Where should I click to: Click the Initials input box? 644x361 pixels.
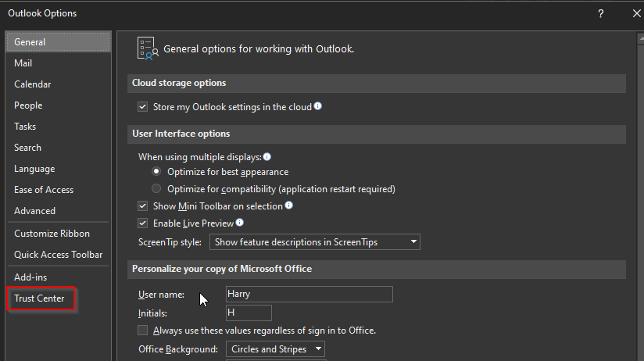(x=249, y=313)
